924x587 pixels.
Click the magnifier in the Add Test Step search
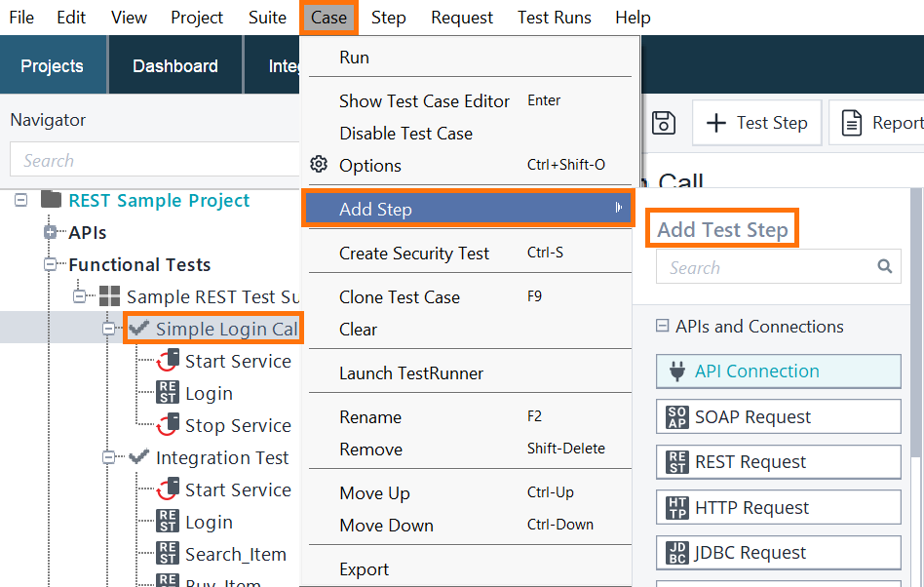tap(884, 266)
